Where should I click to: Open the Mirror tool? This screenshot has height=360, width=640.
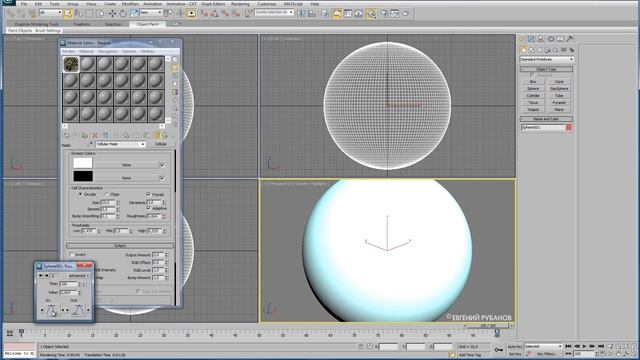pyautogui.click(x=301, y=13)
